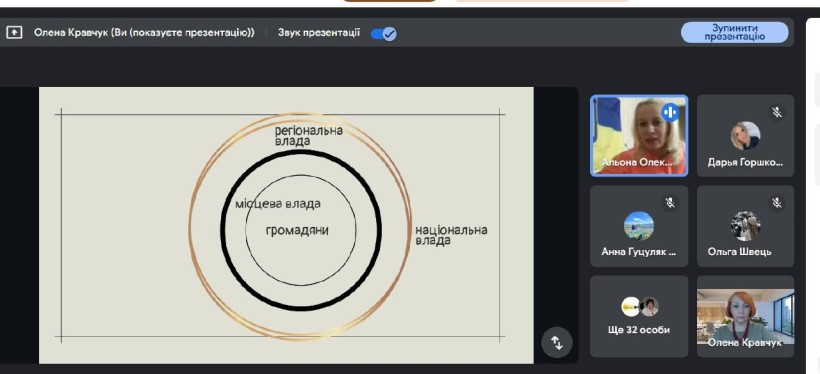This screenshot has width=820, height=374.
Task: Click Дарья Горшко's profile avatar
Action: click(x=745, y=135)
